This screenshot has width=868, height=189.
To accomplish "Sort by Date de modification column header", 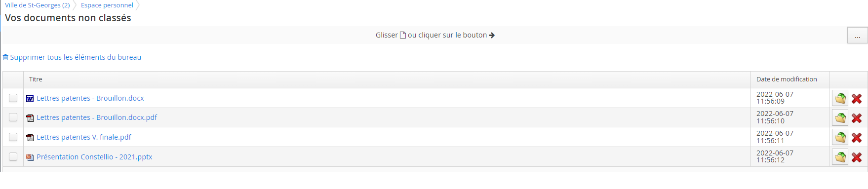I will point(787,79).
